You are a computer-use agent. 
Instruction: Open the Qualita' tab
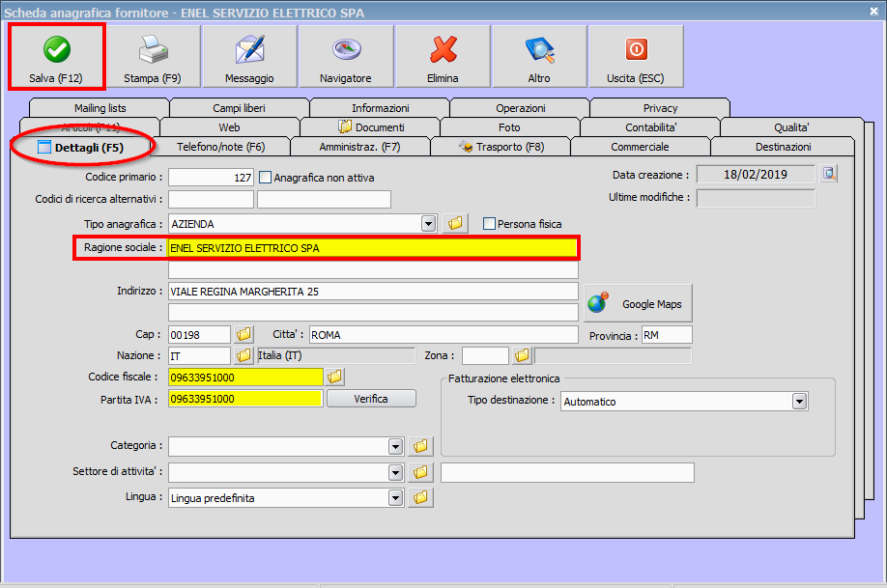(791, 127)
